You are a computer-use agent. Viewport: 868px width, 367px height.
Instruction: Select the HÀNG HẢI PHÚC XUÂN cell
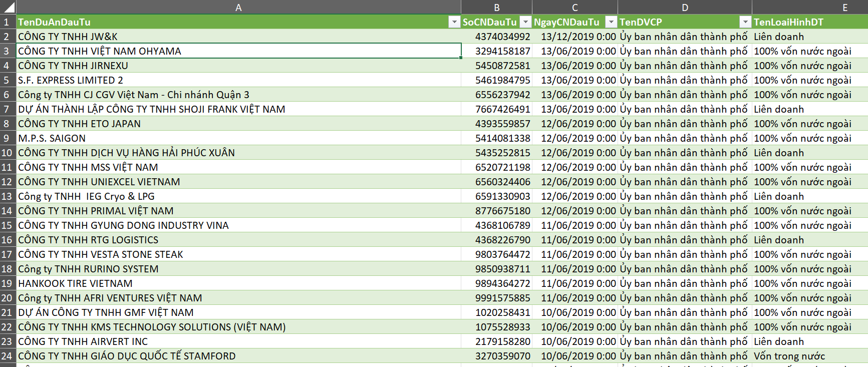(238, 153)
